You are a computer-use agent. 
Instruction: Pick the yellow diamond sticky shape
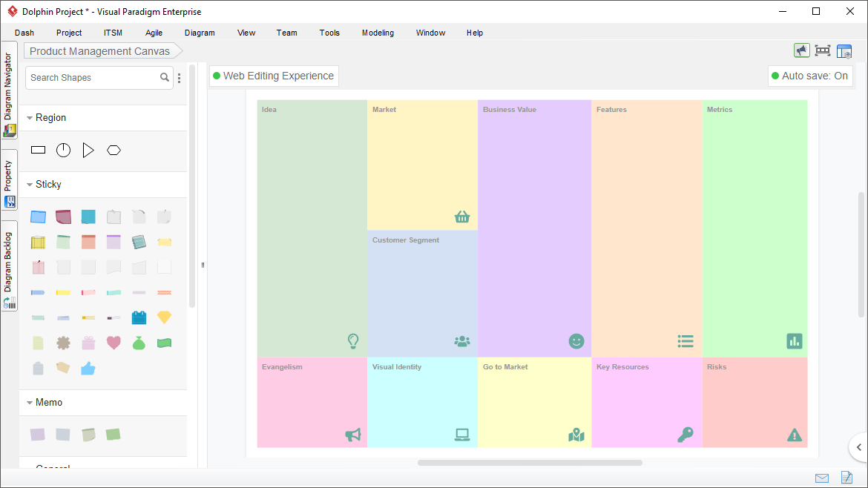click(x=165, y=317)
